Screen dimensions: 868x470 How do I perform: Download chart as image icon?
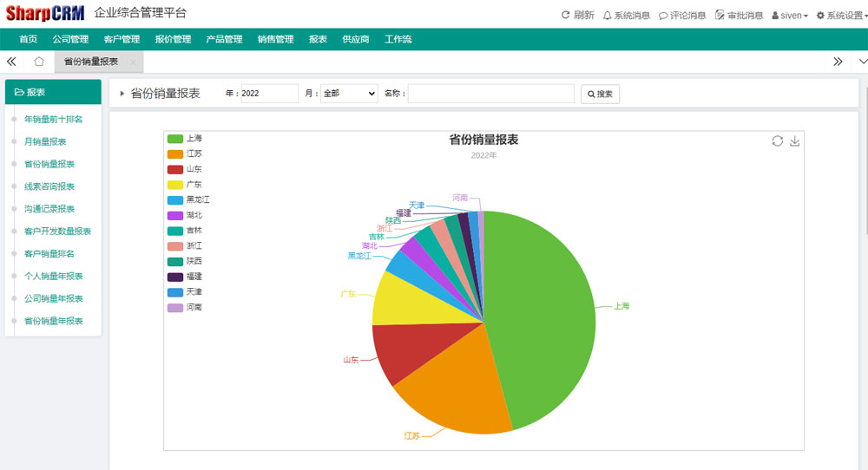pos(794,141)
